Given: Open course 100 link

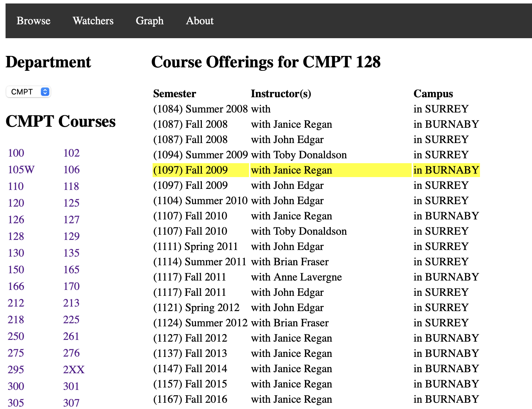Looking at the screenshot, I should (x=16, y=153).
